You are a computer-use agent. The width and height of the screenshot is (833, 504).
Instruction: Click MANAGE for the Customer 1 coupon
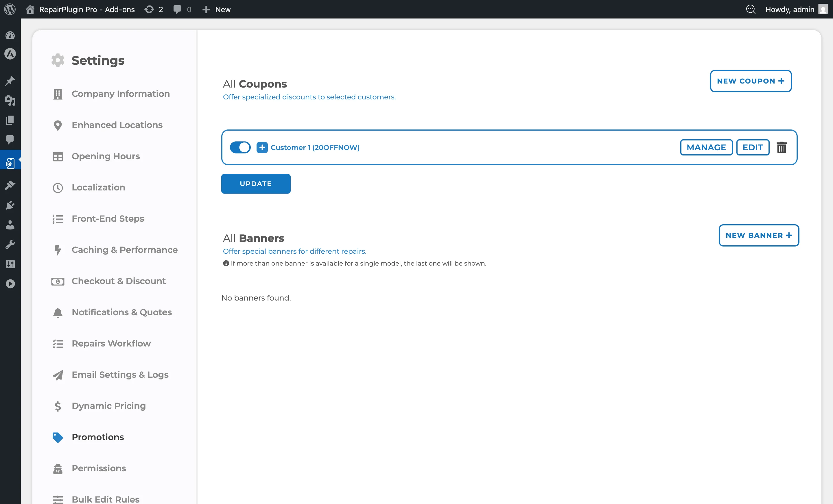pos(706,147)
